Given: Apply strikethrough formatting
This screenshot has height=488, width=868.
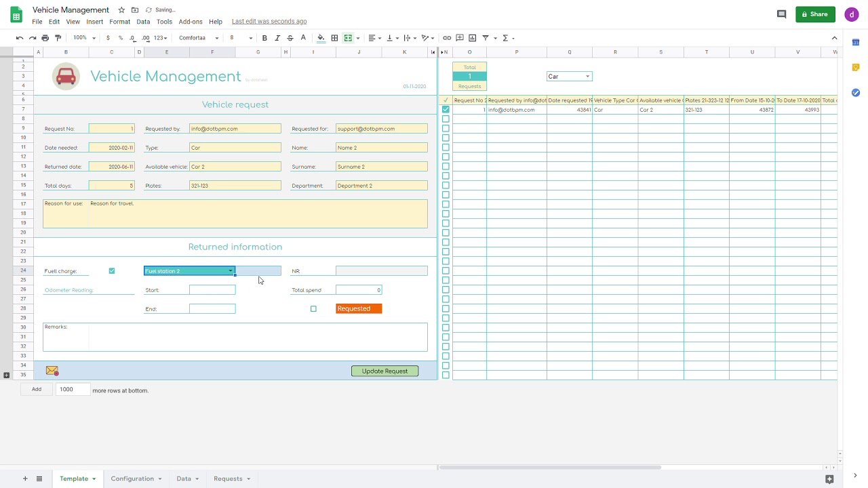Looking at the screenshot, I should pos(290,38).
